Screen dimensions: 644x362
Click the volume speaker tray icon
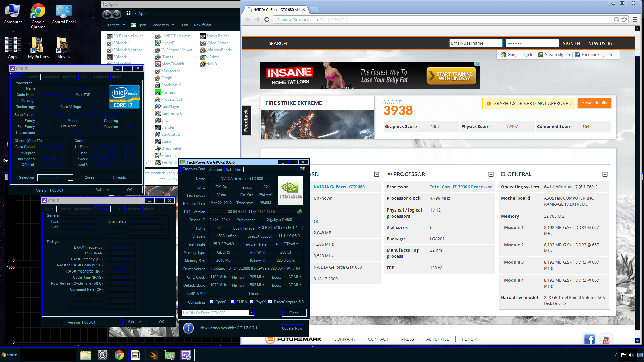631,355
